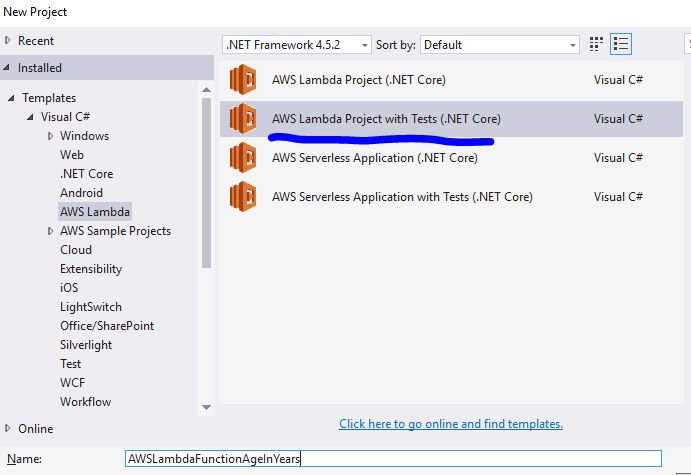Expand the Windows tree node arrow
The height and width of the screenshot is (475, 691).
50,136
